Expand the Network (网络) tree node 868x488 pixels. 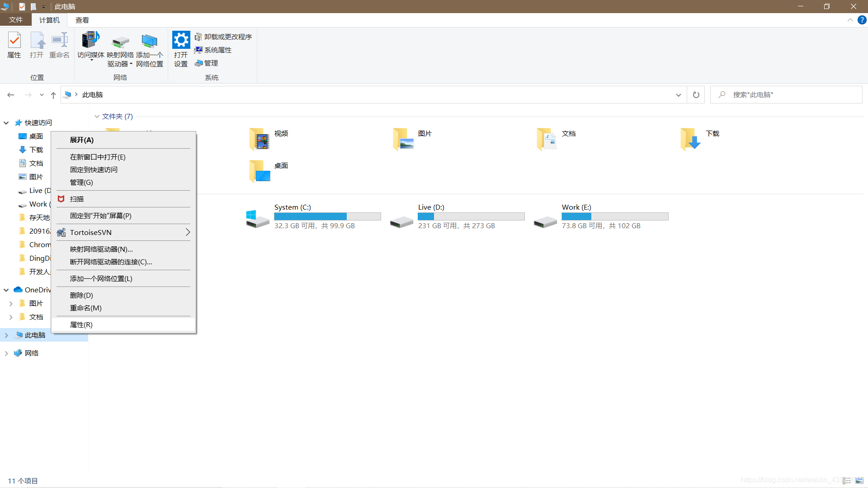point(6,353)
